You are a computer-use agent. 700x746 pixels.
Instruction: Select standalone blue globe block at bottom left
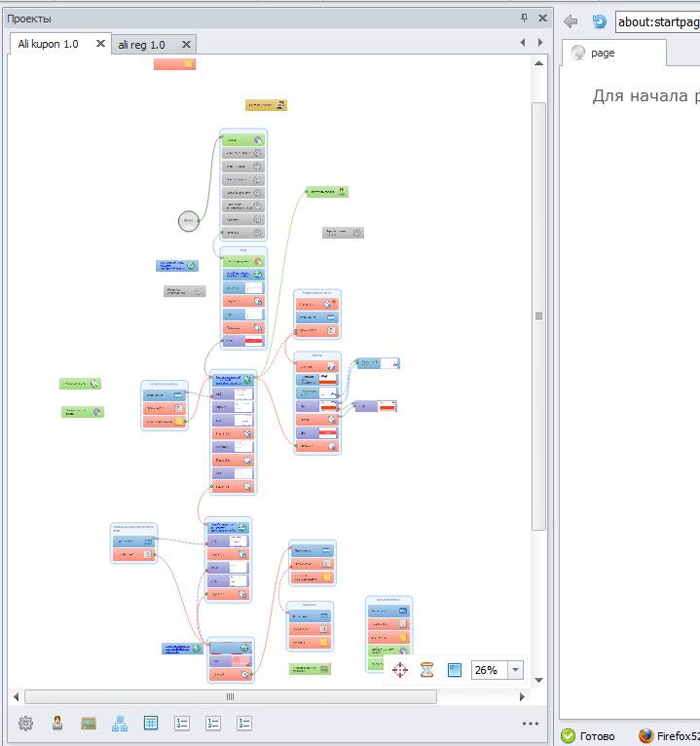[183, 649]
